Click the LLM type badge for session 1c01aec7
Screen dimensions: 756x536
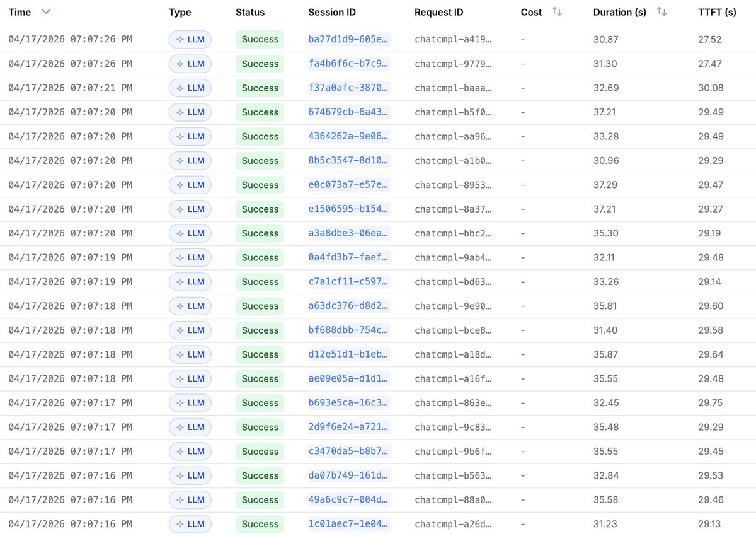click(x=190, y=524)
